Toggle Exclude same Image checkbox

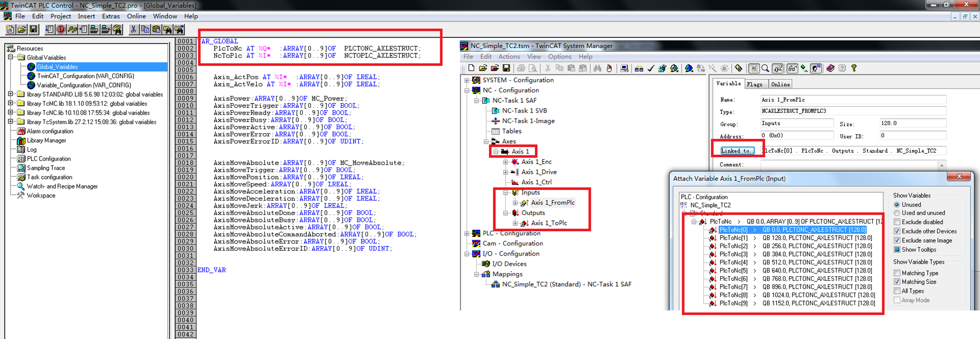click(x=897, y=240)
